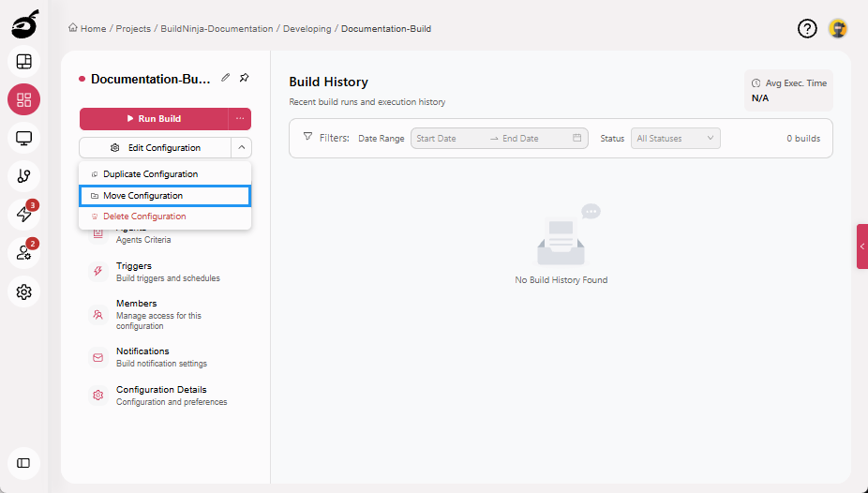Collapse the Edit Configuration dropdown chevron
The image size is (868, 493).
(241, 148)
